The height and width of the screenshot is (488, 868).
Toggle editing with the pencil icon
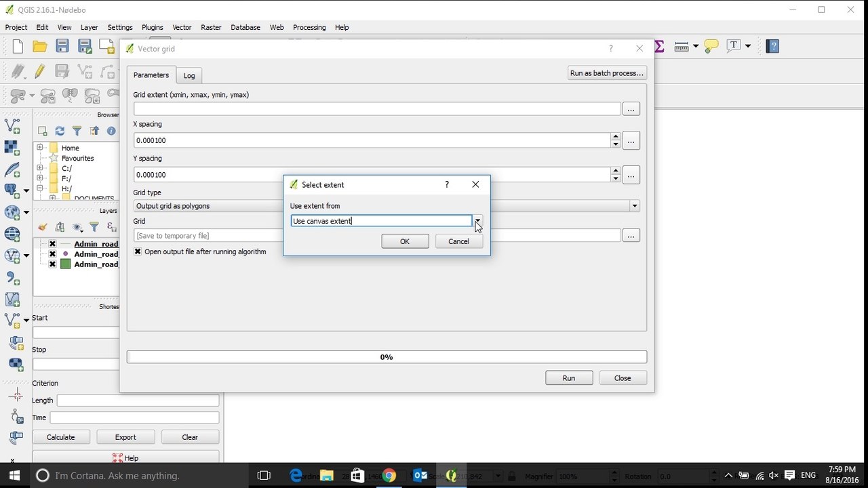coord(40,71)
